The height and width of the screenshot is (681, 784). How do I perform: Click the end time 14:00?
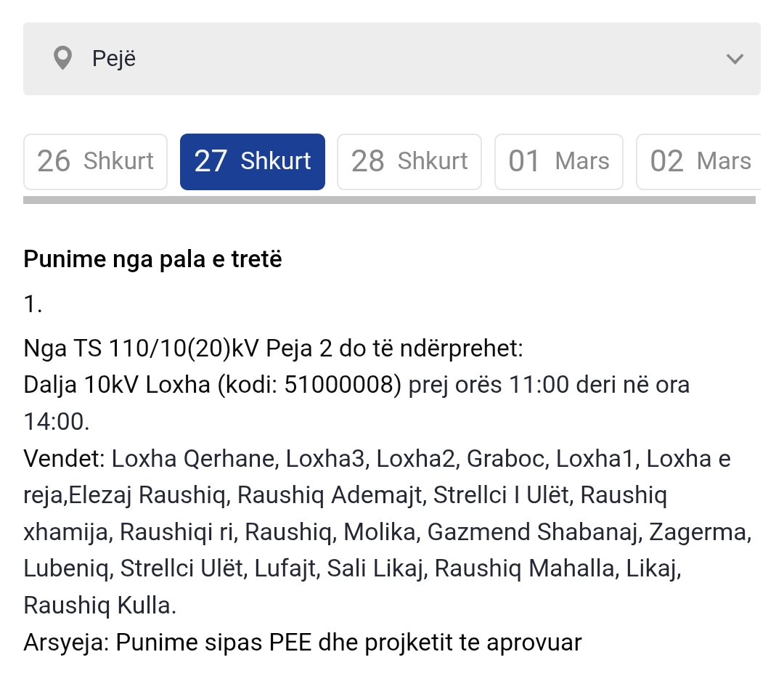point(57,422)
